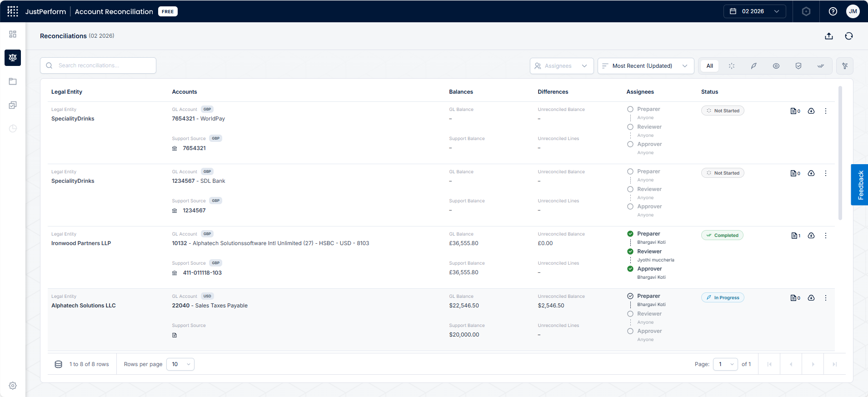Filter by approval shield icon
868x397 pixels.
(798, 66)
